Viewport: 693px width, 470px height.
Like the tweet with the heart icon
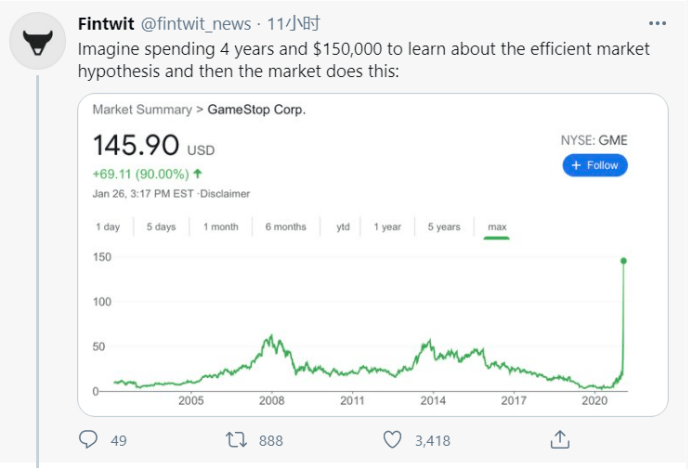pyautogui.click(x=392, y=440)
